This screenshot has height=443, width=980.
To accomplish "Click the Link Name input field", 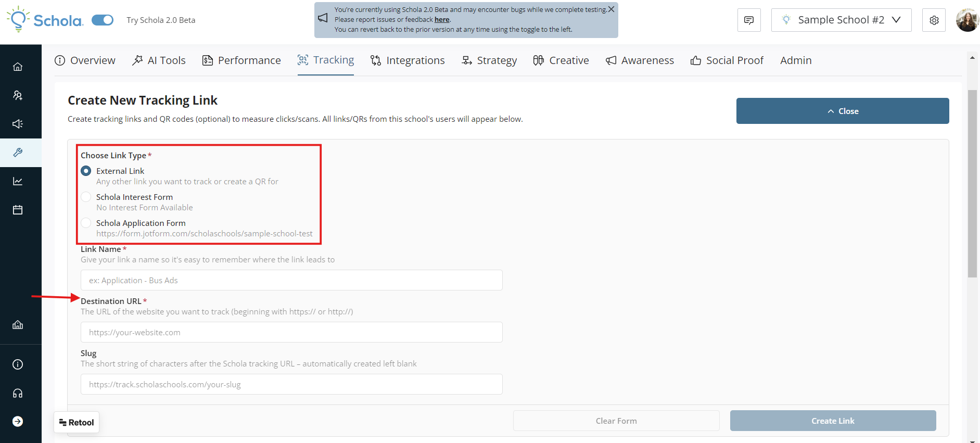I will [x=291, y=280].
